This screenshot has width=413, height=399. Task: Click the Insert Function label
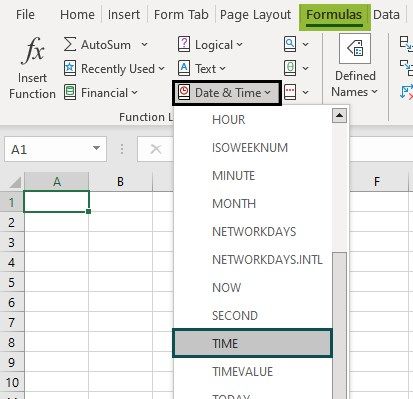[32, 86]
